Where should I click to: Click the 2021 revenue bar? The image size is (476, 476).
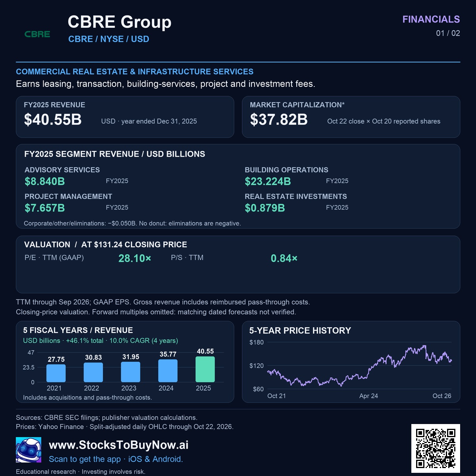click(56, 373)
